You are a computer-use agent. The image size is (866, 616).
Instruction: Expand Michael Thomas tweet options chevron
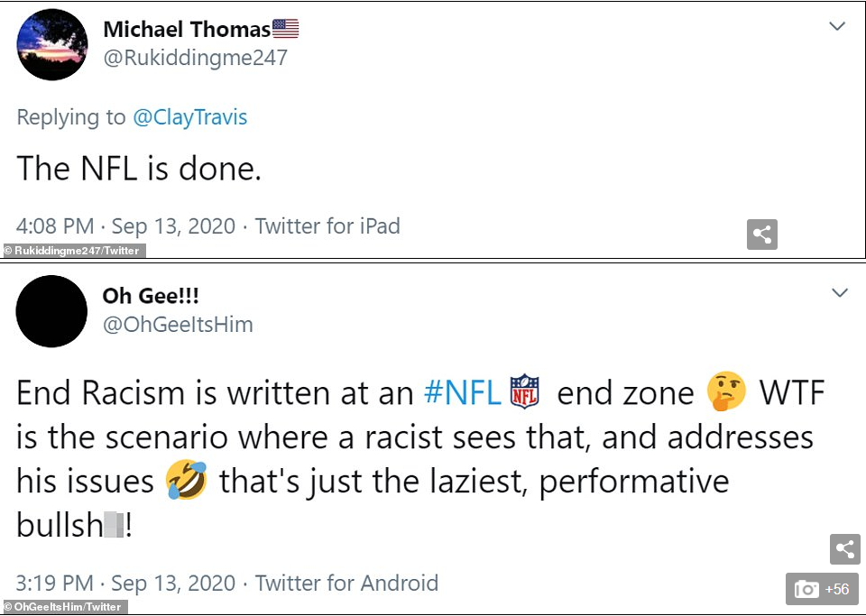(x=839, y=26)
